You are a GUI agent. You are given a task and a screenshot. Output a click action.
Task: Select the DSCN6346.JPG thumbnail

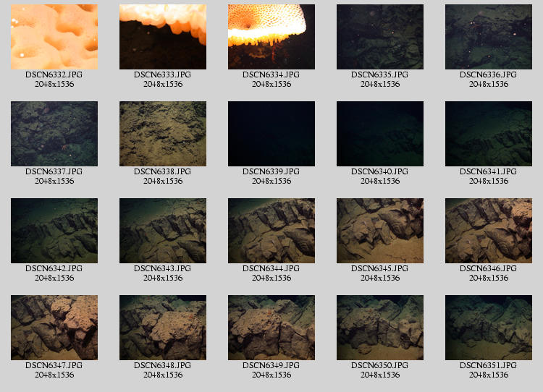[489, 231]
